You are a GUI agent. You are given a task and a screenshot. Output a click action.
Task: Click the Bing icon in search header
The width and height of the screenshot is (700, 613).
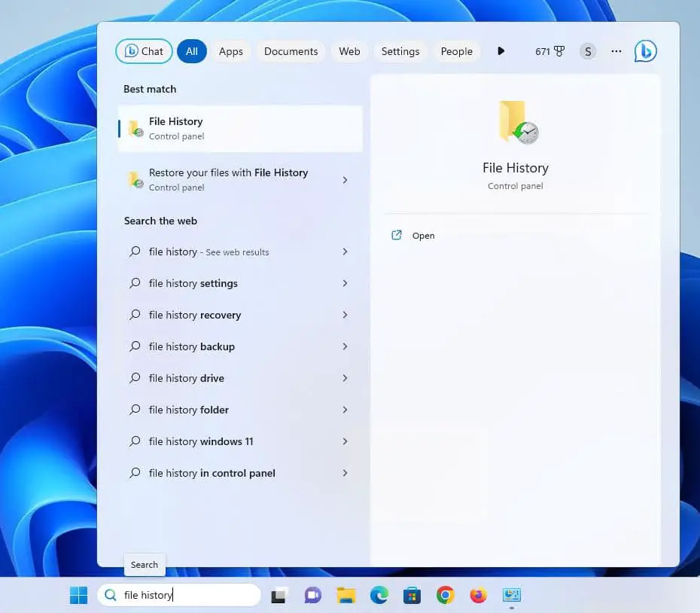click(x=645, y=51)
